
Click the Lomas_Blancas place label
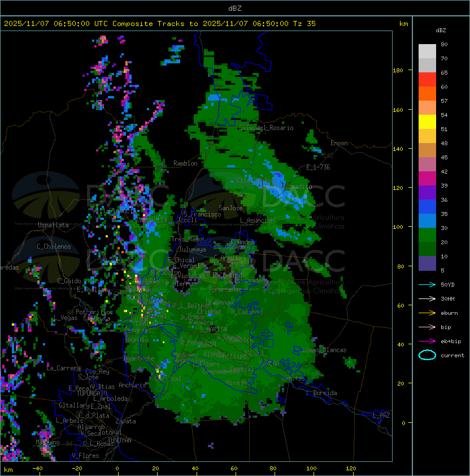click(324, 350)
